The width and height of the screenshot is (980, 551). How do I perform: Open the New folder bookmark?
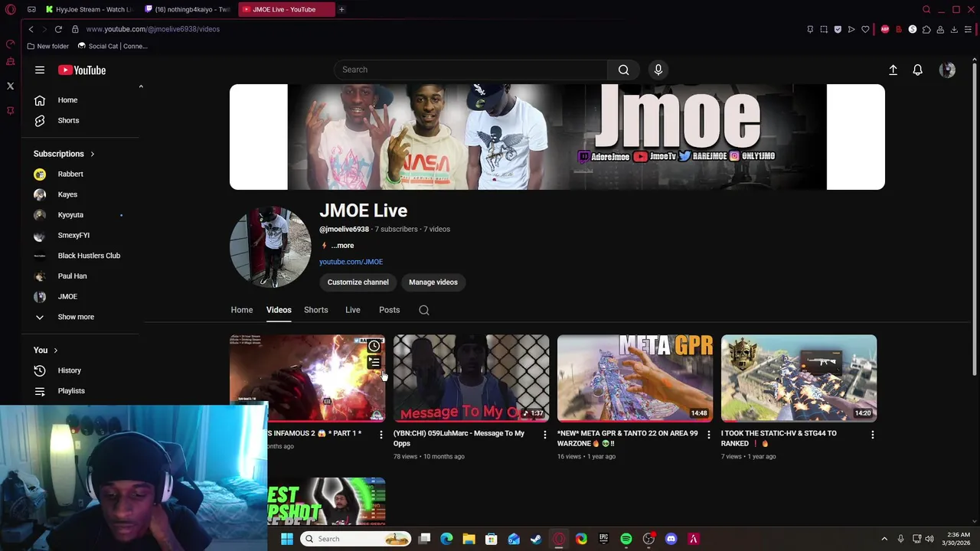[x=48, y=46]
